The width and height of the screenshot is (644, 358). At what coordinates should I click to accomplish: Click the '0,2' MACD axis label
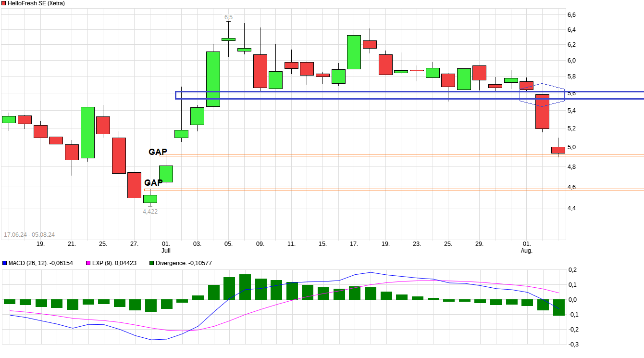coord(571,270)
